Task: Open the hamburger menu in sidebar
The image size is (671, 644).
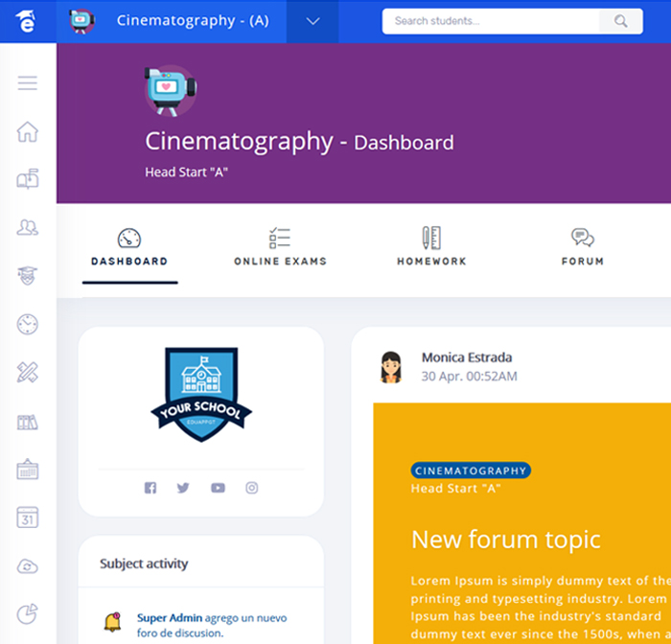Action: click(x=28, y=83)
